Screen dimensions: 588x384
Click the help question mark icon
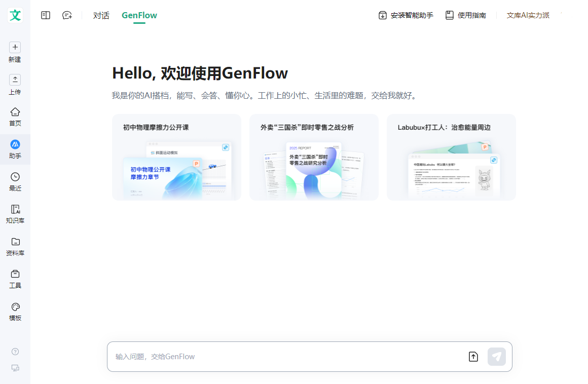click(15, 351)
